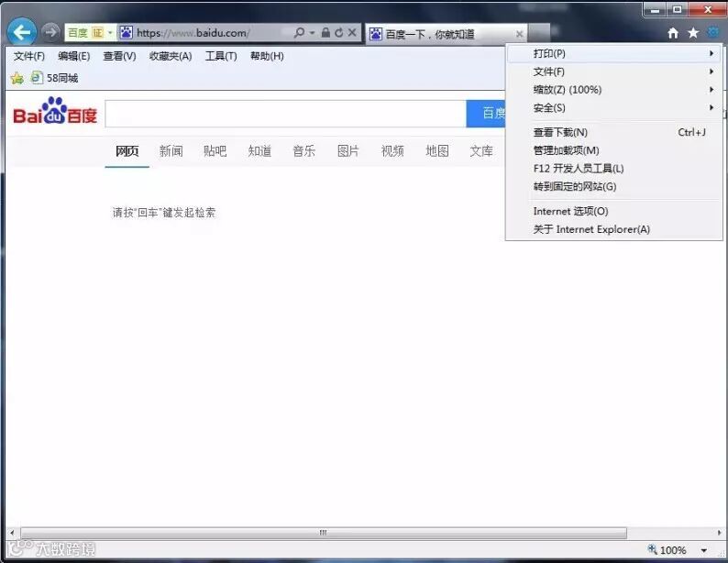Click the security lock icon in address bar
This screenshot has height=563, width=728.
pyautogui.click(x=325, y=32)
